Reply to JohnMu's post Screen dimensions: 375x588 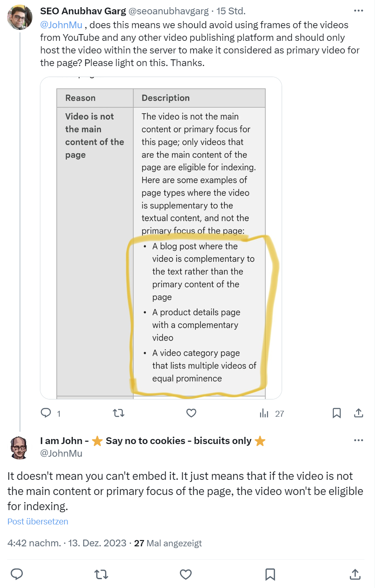pos(17,574)
